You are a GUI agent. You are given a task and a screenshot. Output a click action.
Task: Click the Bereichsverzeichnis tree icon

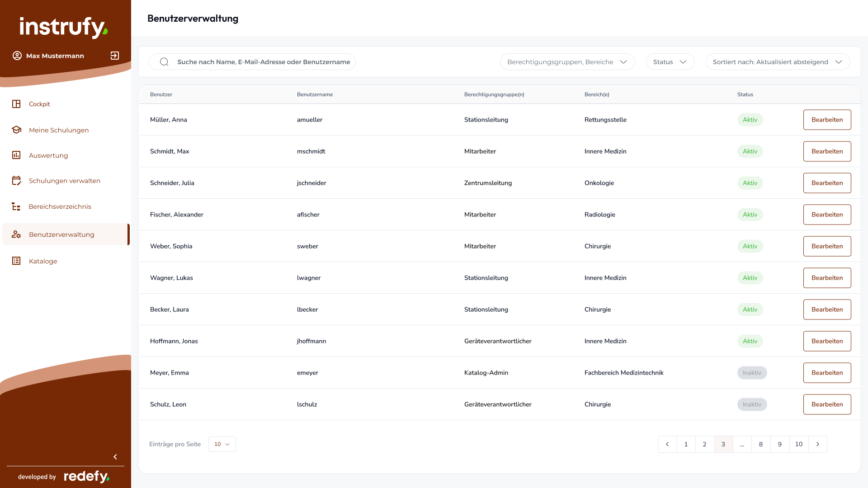tap(16, 206)
